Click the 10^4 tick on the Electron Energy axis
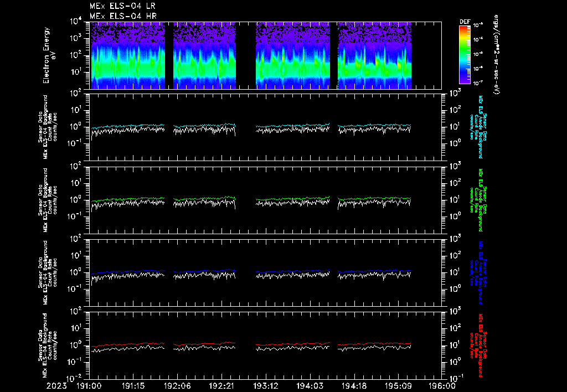The width and height of the screenshot is (567, 392). [x=76, y=21]
